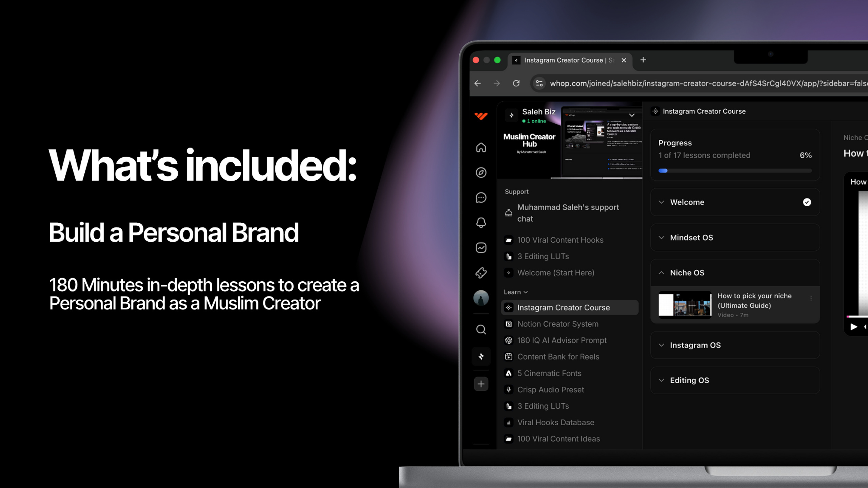The image size is (868, 488).
Task: Select the Instagram Creator Course browser tab
Action: pyautogui.click(x=570, y=60)
